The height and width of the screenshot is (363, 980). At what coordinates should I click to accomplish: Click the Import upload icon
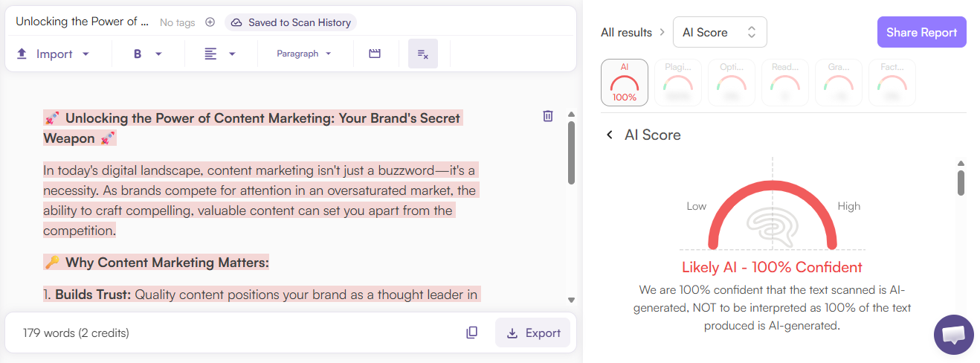pyautogui.click(x=22, y=54)
